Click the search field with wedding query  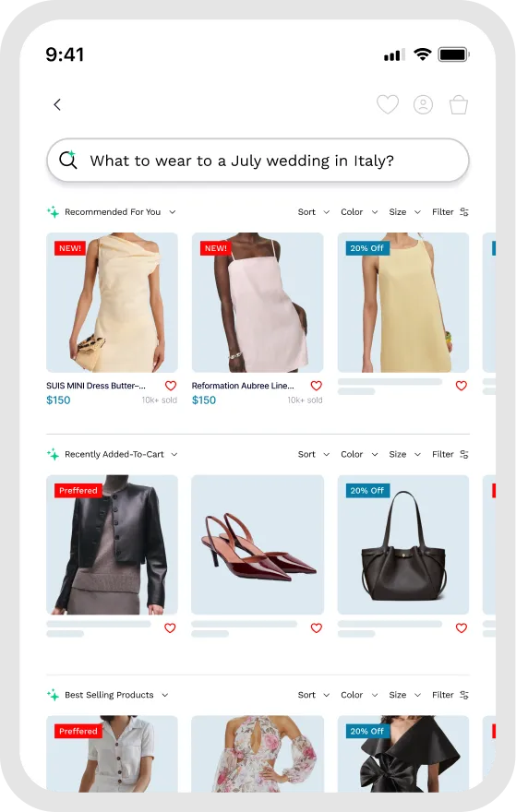(x=258, y=160)
